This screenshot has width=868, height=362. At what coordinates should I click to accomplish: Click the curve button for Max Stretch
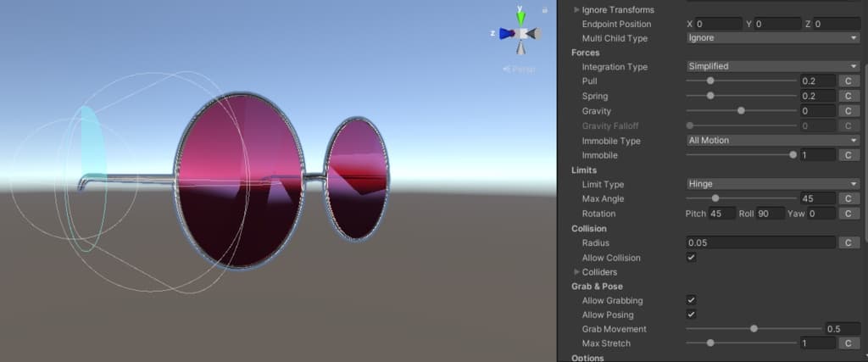point(849,343)
